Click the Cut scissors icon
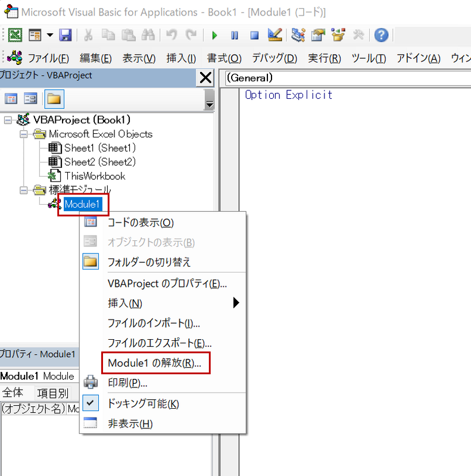471x476 pixels. pyautogui.click(x=88, y=35)
